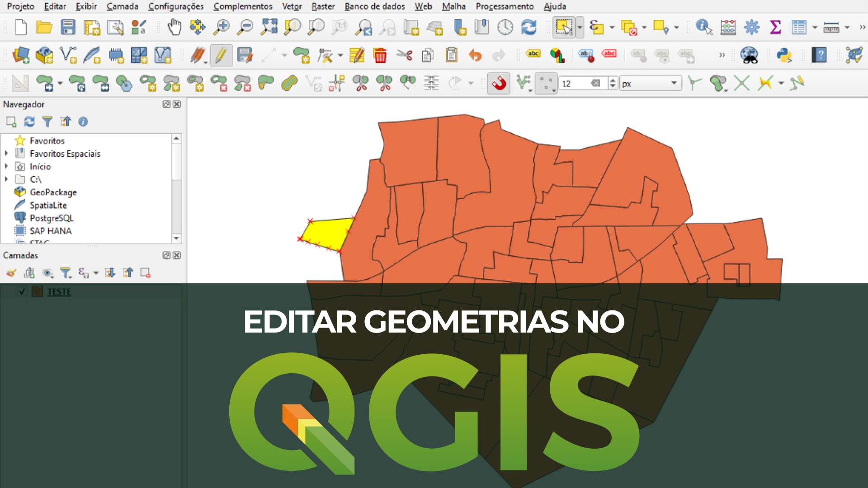
Task: Open the Python console
Action: (784, 55)
